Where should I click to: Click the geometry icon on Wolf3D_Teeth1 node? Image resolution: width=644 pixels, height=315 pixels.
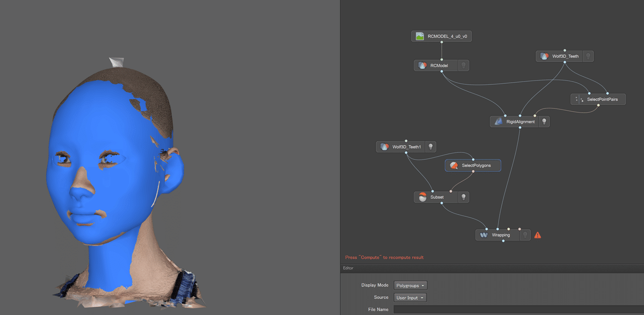[384, 146]
